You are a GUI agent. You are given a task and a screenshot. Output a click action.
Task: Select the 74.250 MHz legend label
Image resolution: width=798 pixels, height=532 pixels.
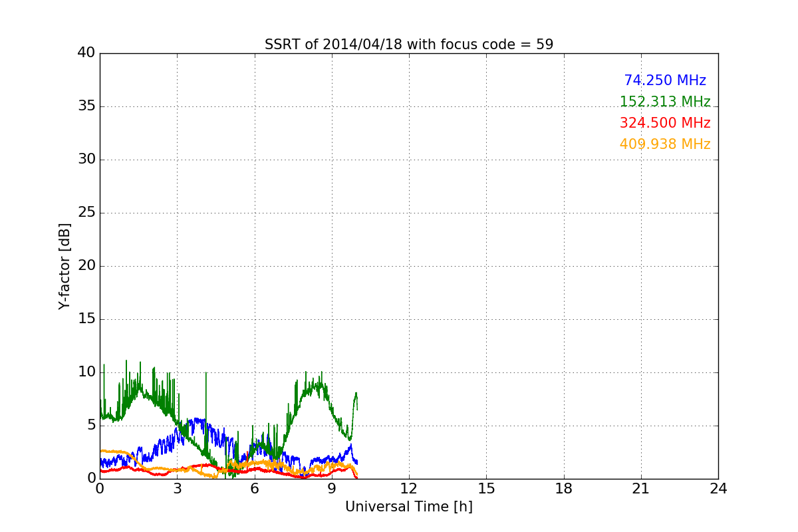[665, 80]
